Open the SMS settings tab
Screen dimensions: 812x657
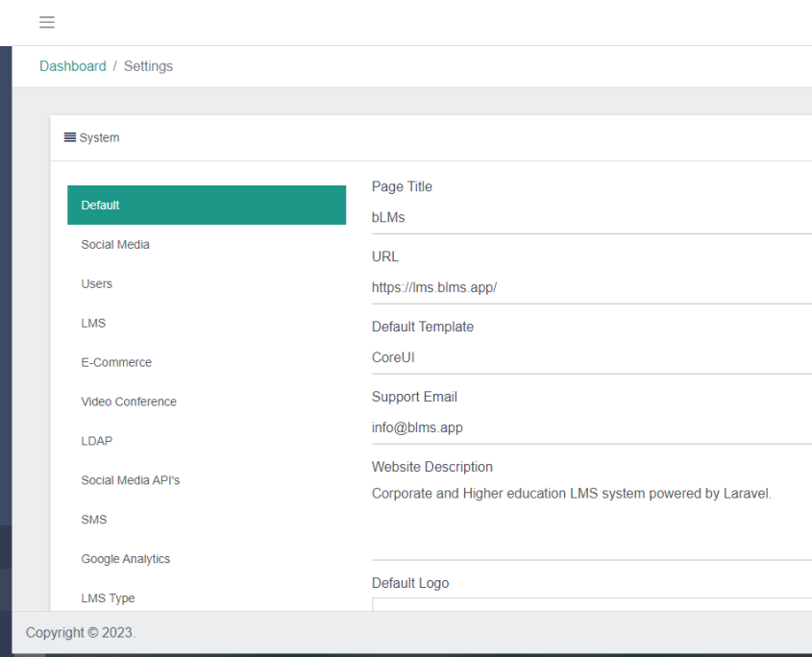tap(207, 520)
